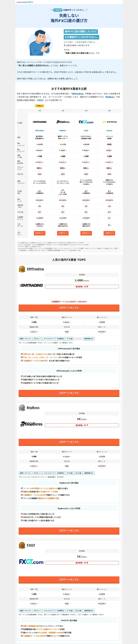
Task: Click the BigBoss logo in comparison table
Action: pyautogui.click(x=63, y=122)
